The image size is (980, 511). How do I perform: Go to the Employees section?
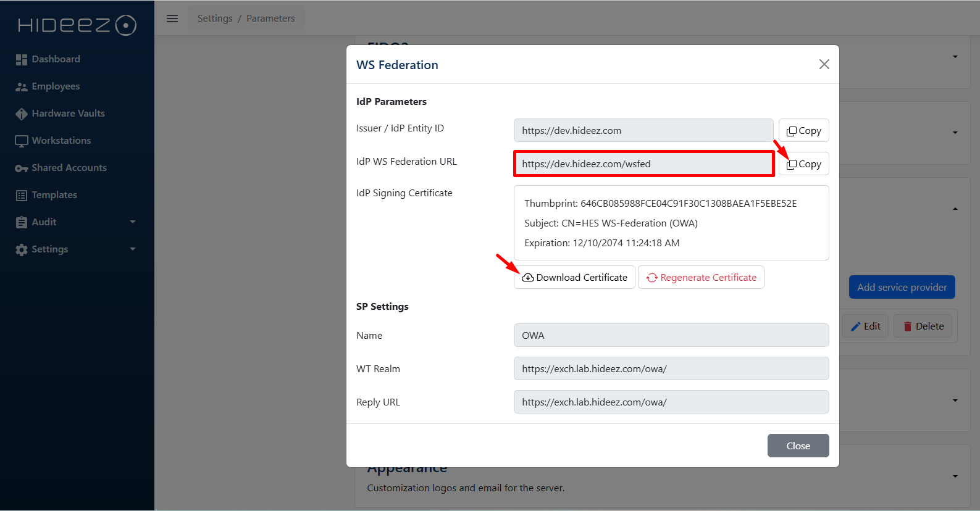[x=56, y=86]
